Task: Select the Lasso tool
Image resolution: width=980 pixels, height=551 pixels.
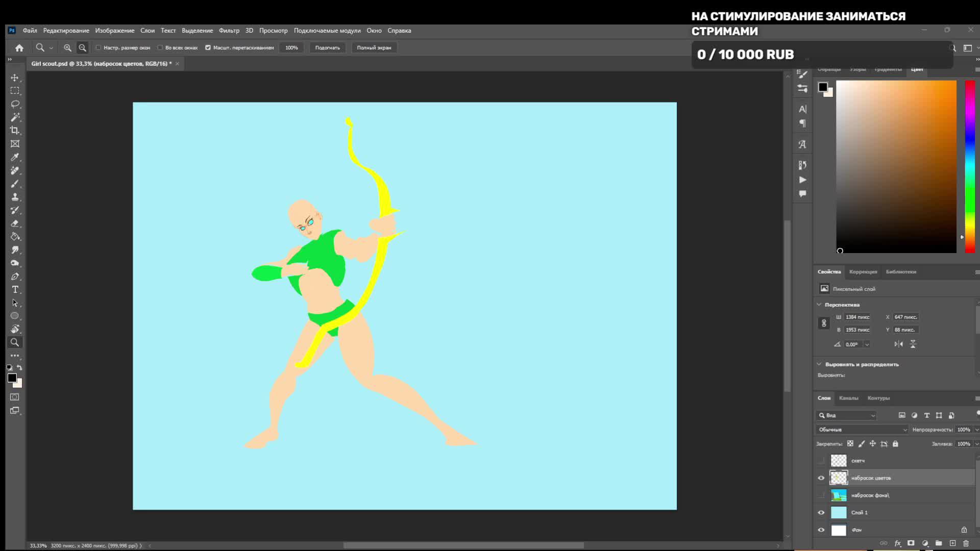Action: (x=15, y=104)
